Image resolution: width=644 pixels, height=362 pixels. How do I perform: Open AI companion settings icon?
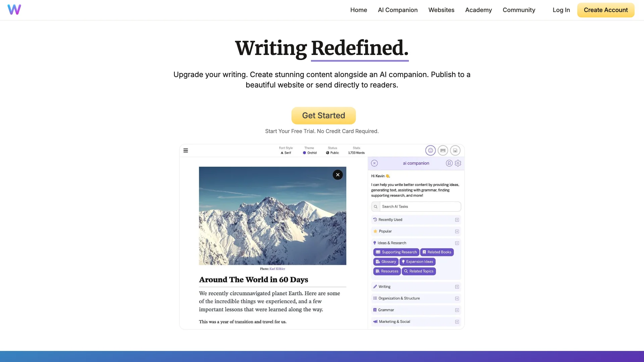(458, 163)
